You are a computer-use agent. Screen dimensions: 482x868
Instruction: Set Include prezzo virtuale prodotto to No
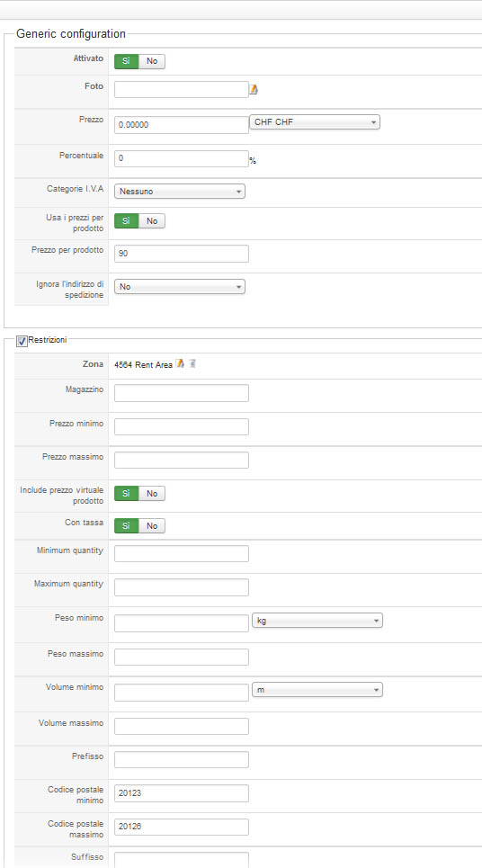(x=152, y=494)
